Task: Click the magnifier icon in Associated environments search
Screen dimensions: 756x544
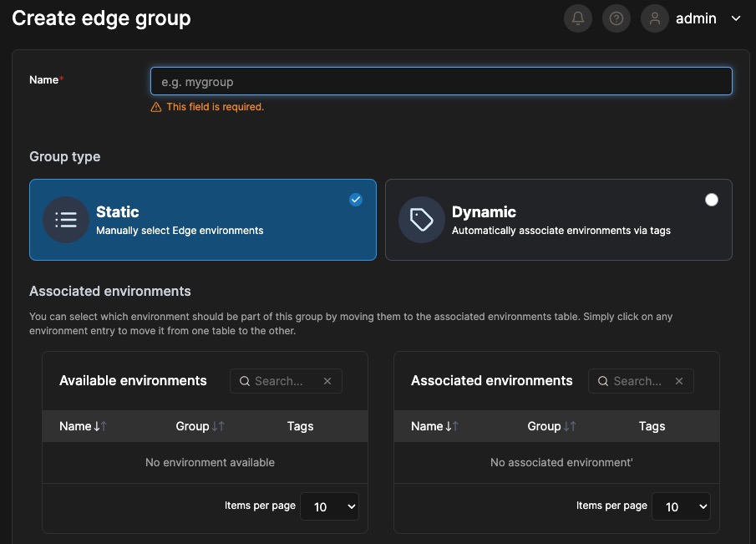Action: 602,380
